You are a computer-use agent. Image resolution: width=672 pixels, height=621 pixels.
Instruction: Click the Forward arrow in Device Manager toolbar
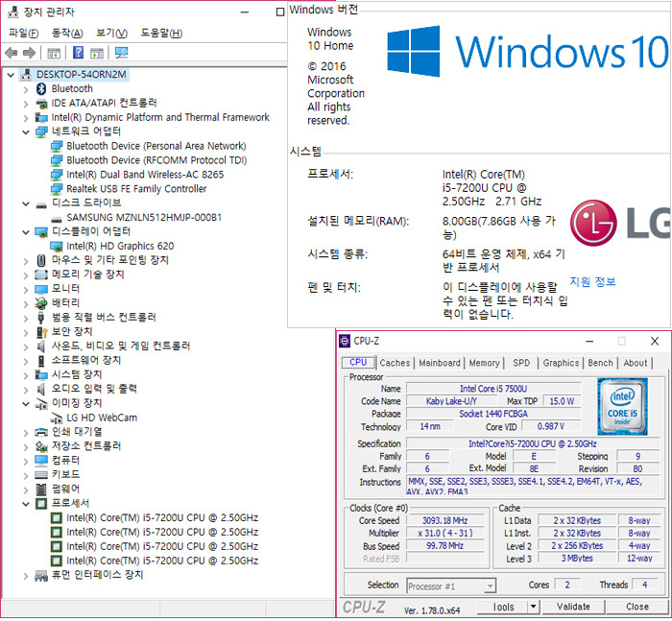(x=29, y=53)
